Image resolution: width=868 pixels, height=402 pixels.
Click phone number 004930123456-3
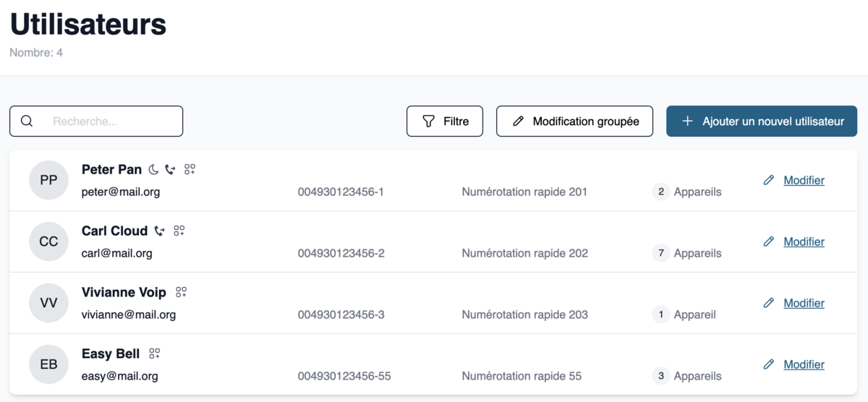[341, 315]
